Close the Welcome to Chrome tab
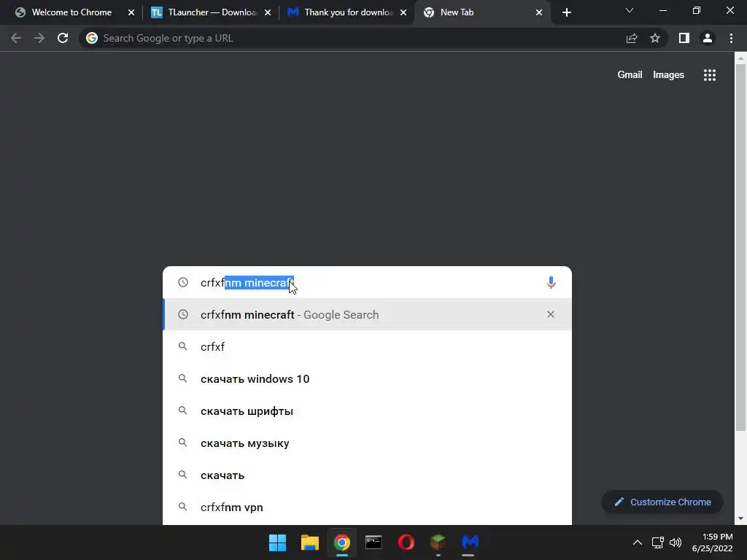 click(x=131, y=12)
